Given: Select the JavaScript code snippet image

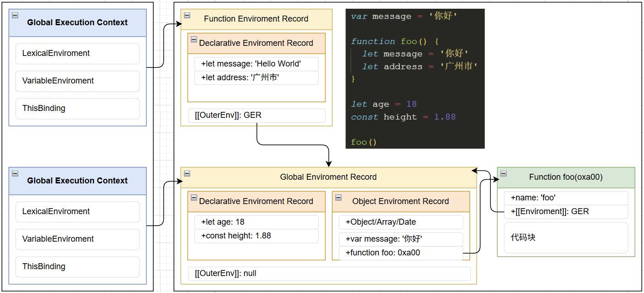Looking at the screenshot, I should pos(415,79).
